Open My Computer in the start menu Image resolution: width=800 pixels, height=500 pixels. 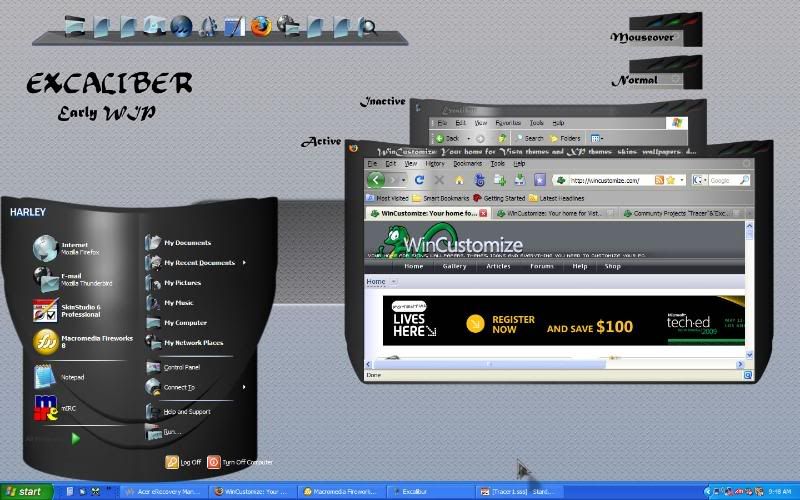point(176,322)
